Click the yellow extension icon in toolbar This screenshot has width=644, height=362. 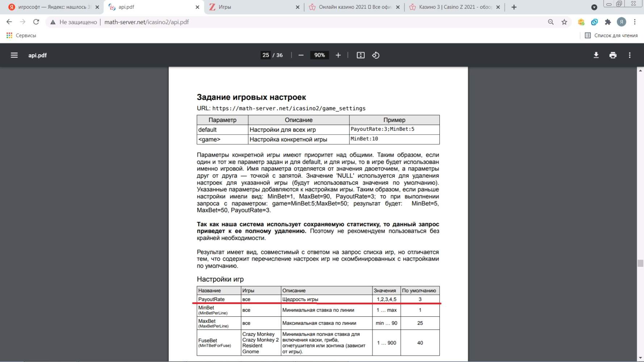click(581, 22)
